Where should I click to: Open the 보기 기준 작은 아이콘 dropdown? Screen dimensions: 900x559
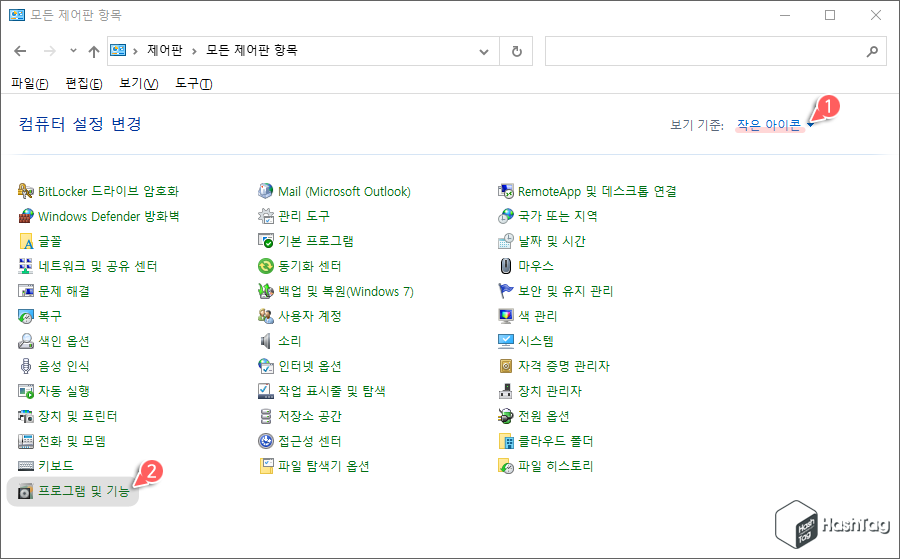click(x=775, y=125)
